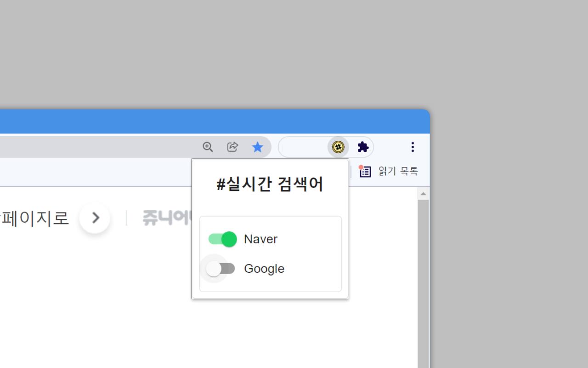This screenshot has height=368, width=588.
Task: Open Chrome's three-dot menu icon
Action: (x=413, y=147)
